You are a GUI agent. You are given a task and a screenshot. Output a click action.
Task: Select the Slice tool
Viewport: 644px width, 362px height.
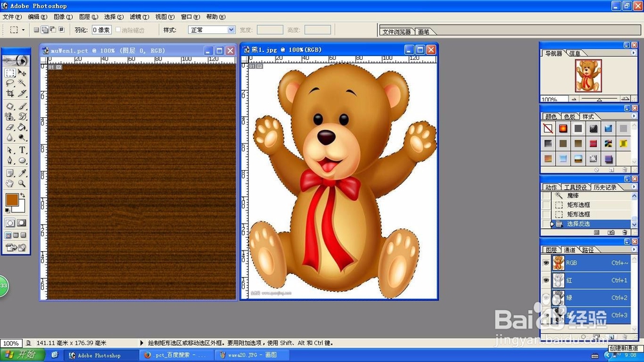click(22, 93)
